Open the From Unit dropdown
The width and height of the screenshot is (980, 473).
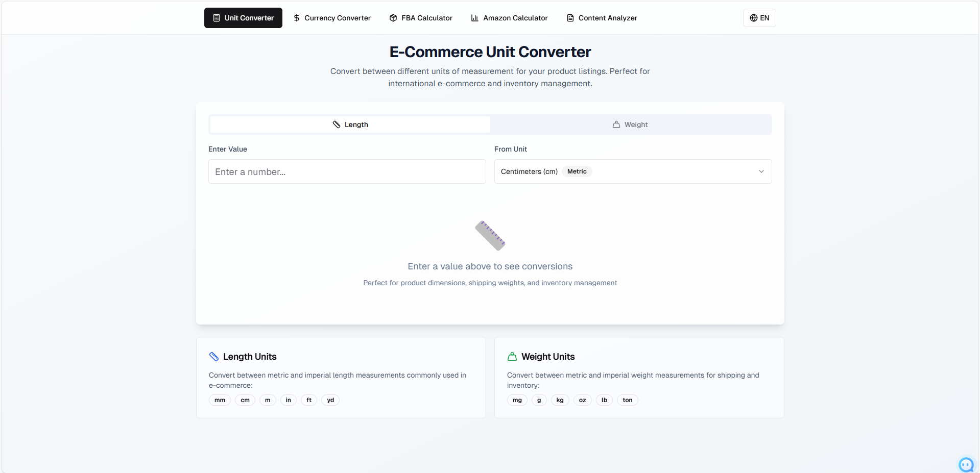tap(632, 171)
